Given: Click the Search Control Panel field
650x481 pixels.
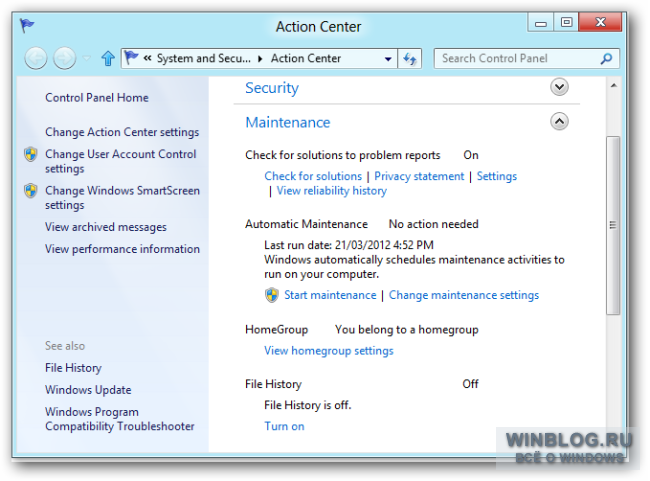Looking at the screenshot, I should coord(520,58).
